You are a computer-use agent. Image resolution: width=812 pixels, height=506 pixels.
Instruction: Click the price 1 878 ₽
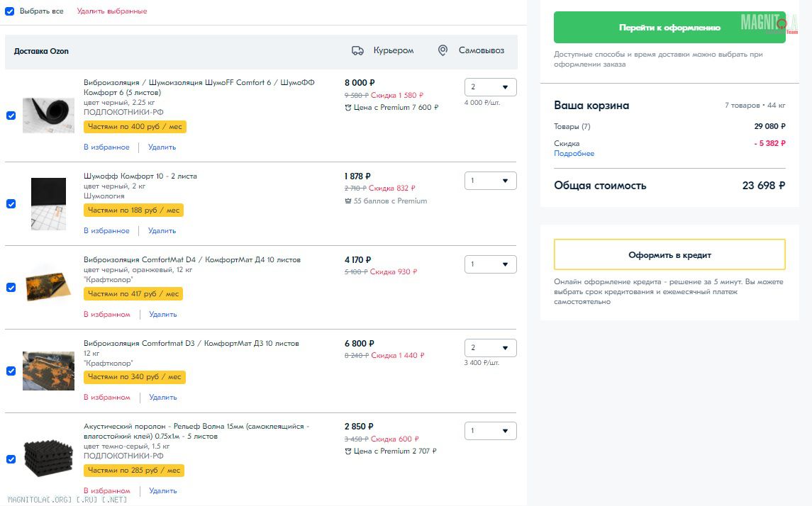click(358, 176)
